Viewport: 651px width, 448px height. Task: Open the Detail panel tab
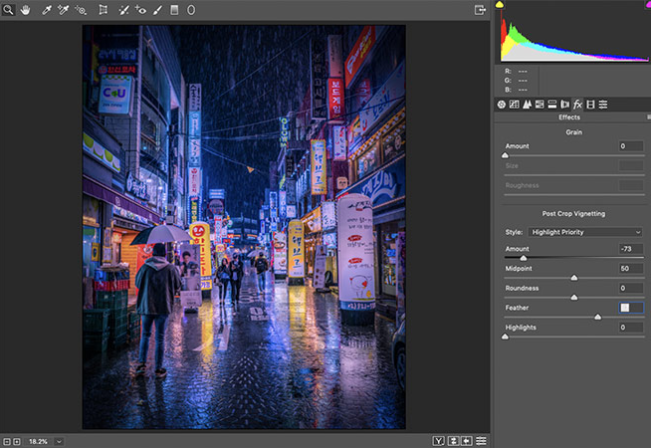coord(527,105)
